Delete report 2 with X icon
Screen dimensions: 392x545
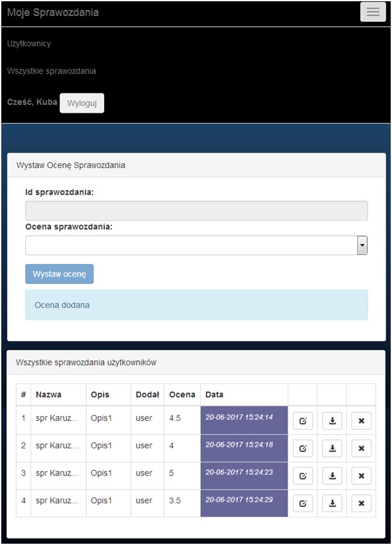click(362, 448)
